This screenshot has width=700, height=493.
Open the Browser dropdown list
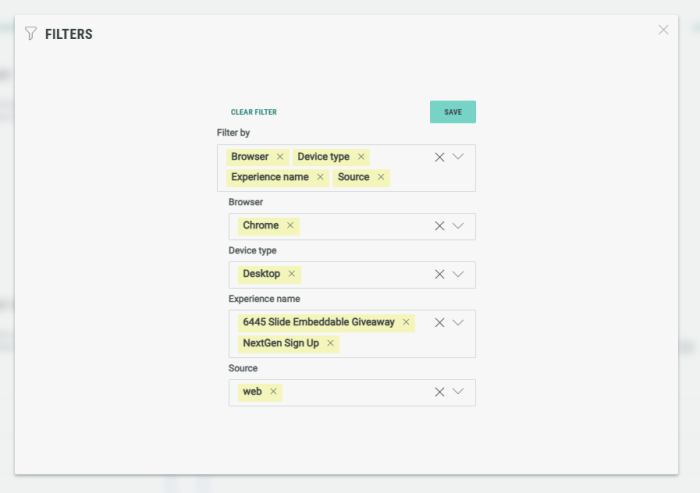(458, 226)
